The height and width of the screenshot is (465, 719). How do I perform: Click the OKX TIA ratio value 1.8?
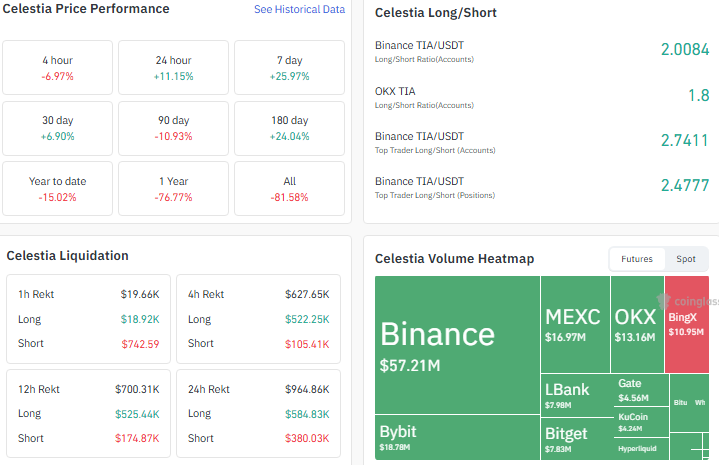[x=698, y=95]
